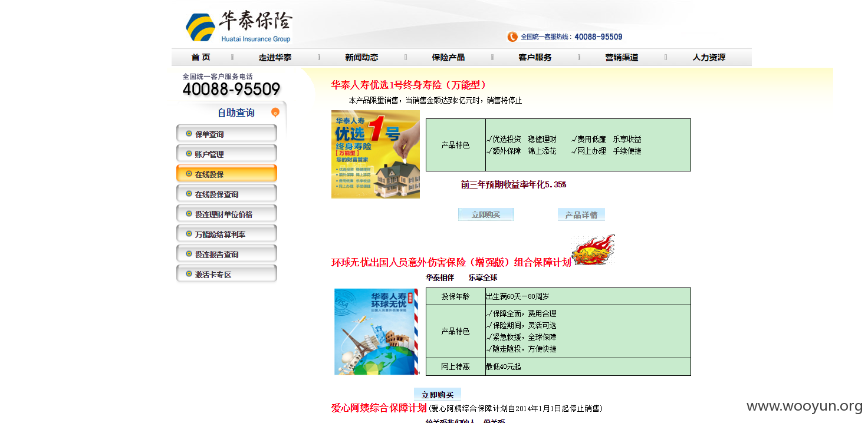Click the 产品详情 button
The width and height of the screenshot is (868, 423).
(x=581, y=214)
